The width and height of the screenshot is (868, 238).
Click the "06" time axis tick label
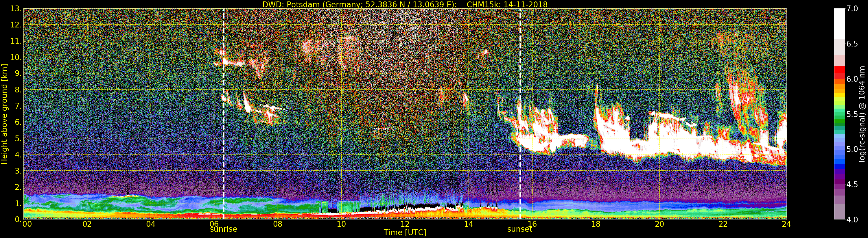[214, 224]
